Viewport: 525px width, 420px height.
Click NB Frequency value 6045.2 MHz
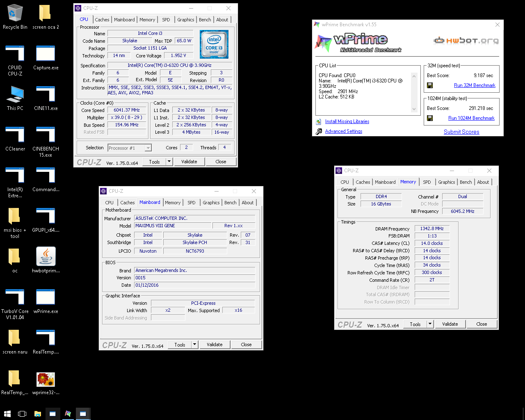[x=463, y=212]
